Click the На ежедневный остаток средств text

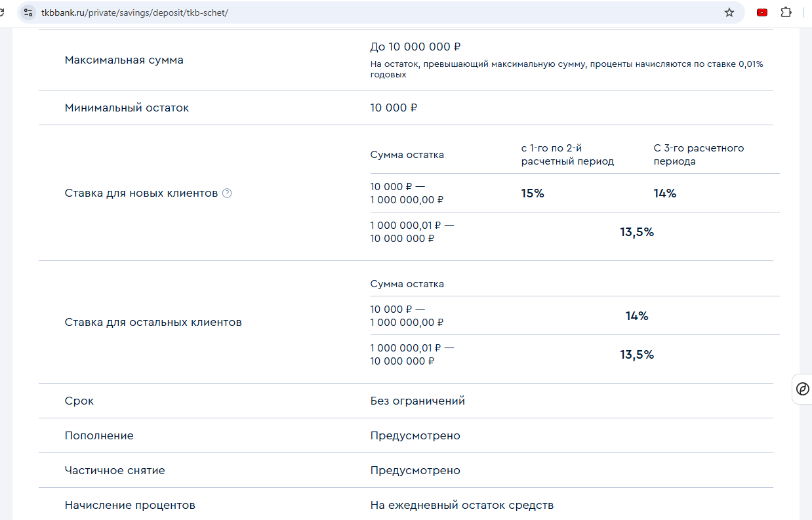(462, 505)
